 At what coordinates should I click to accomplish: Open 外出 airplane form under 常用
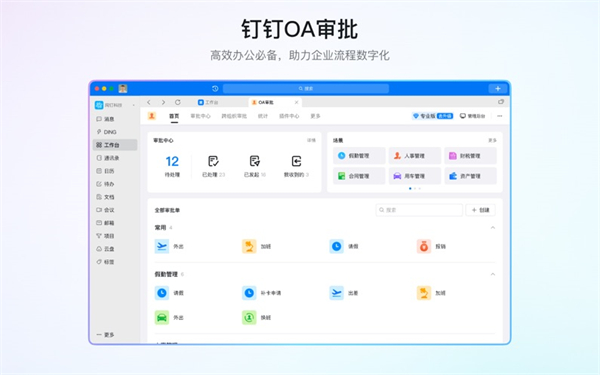click(169, 246)
